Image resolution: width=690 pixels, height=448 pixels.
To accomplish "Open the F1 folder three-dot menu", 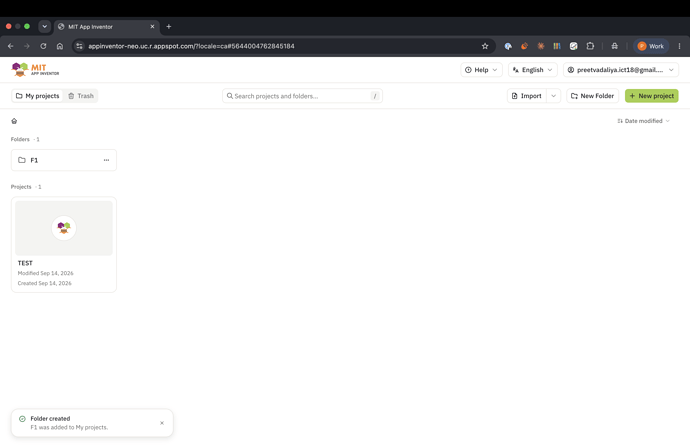I will coord(106,160).
